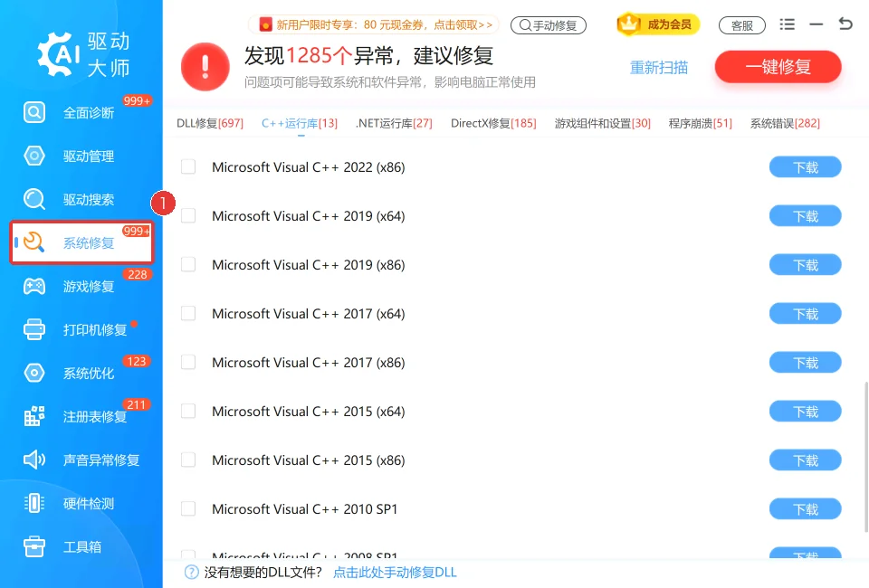Image resolution: width=869 pixels, height=588 pixels.
Task: Download Microsoft Visual C++ 2019 (x64)
Action: pyautogui.click(x=806, y=216)
